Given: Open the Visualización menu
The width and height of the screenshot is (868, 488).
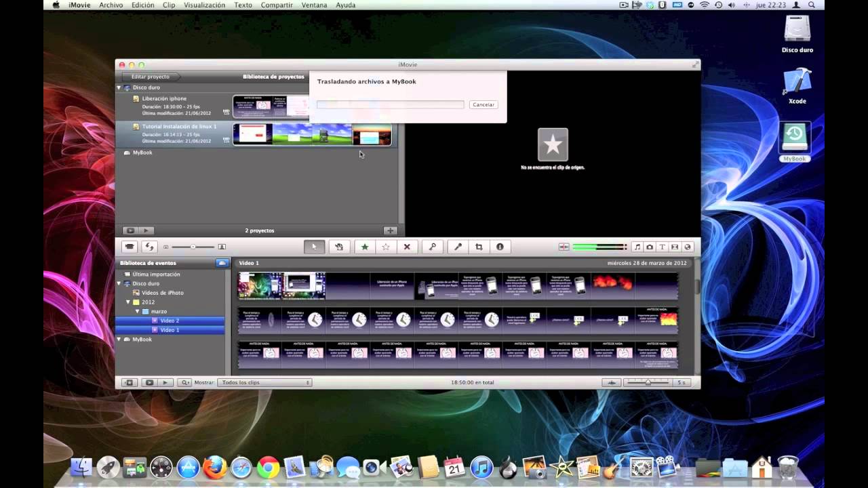Looking at the screenshot, I should point(204,5).
